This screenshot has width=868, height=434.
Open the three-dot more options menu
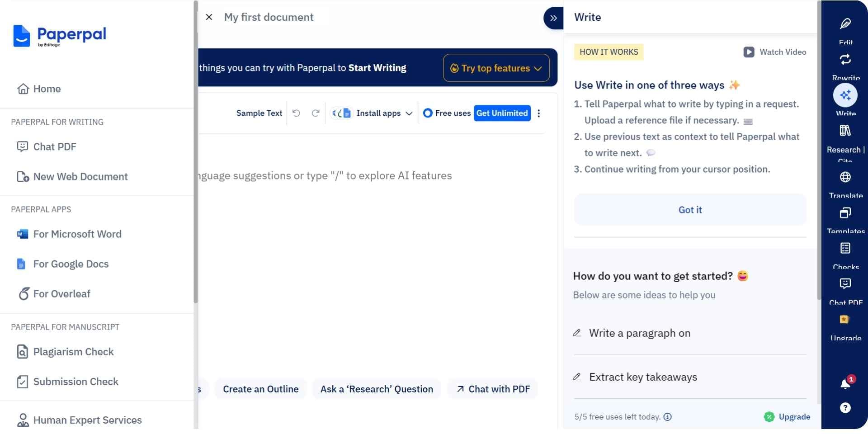tap(538, 113)
